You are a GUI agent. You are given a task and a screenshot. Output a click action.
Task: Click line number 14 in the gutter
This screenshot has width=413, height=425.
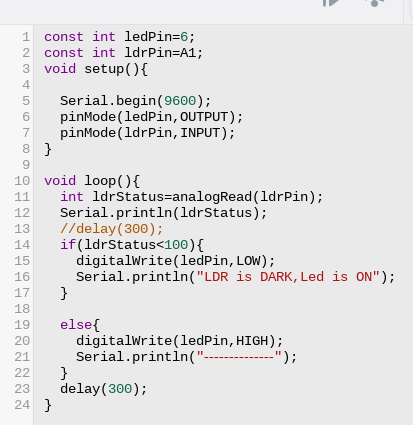tap(22, 245)
